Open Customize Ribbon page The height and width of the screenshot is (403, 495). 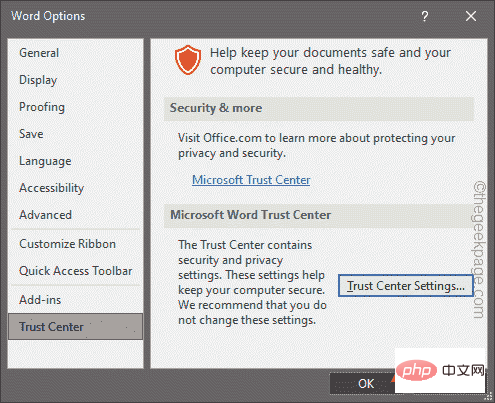point(76,244)
